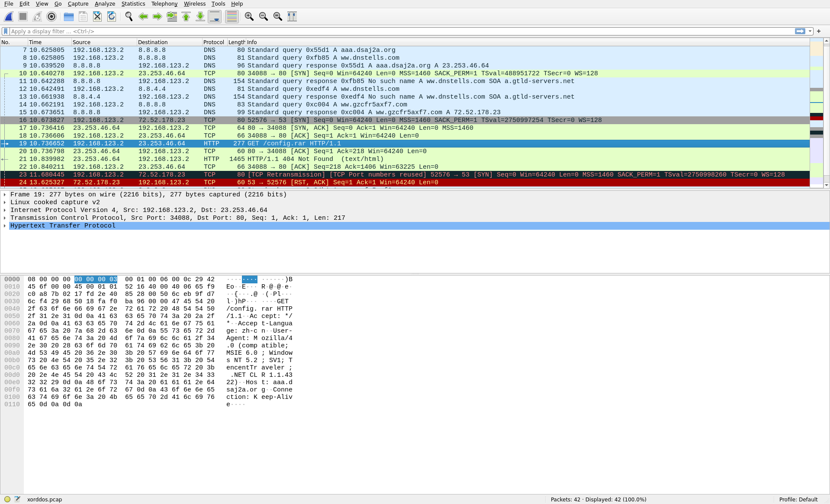Open the display filter history dropdown
This screenshot has width=830, height=504.
810,31
